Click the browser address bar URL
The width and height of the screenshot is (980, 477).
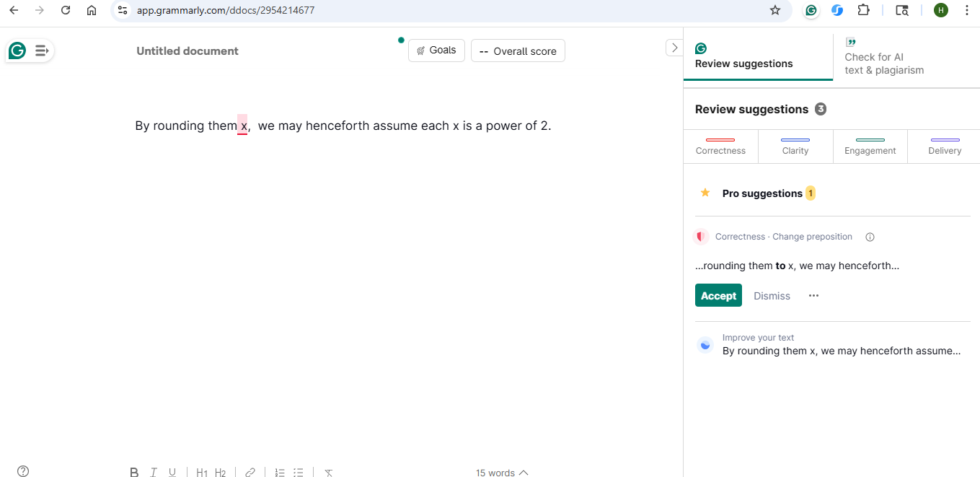click(226, 10)
